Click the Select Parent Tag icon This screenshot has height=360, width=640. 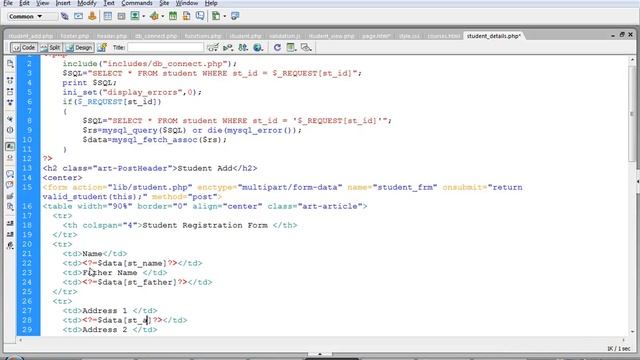[x=10, y=119]
